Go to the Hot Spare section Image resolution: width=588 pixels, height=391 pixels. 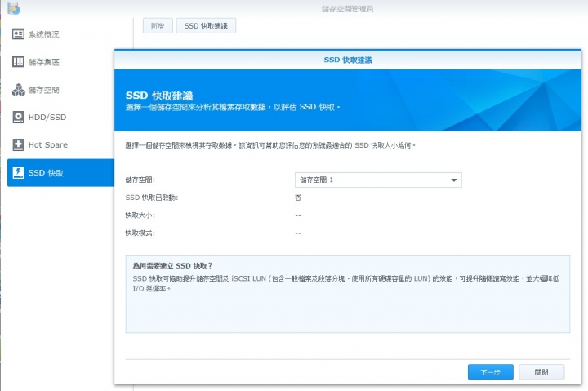point(60,144)
